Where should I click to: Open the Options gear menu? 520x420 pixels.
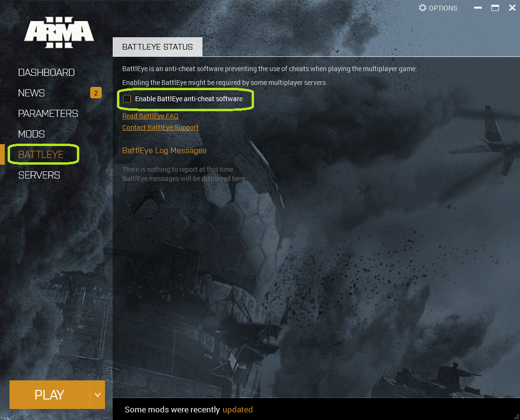pyautogui.click(x=438, y=8)
